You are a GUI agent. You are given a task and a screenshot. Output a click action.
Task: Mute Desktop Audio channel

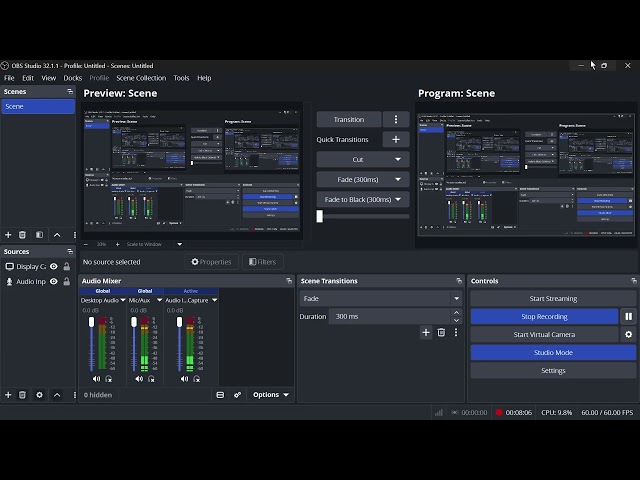[96, 379]
